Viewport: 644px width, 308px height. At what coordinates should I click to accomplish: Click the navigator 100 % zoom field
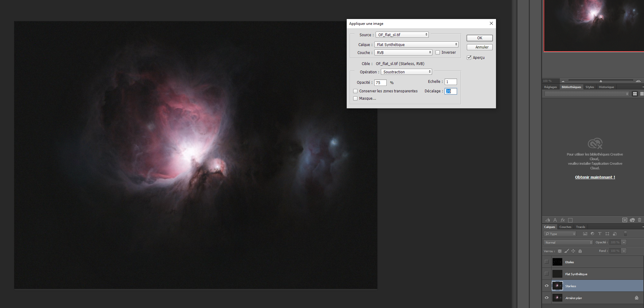coord(550,81)
